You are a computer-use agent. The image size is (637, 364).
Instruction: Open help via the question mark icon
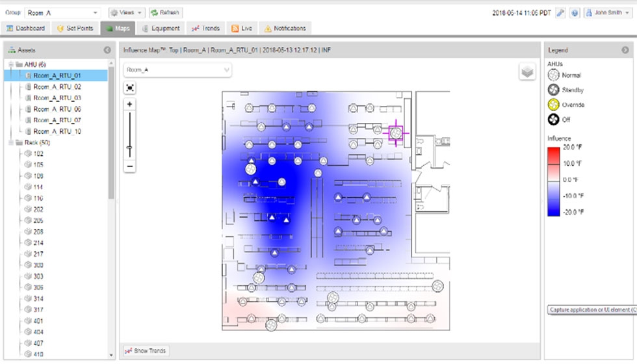click(575, 13)
